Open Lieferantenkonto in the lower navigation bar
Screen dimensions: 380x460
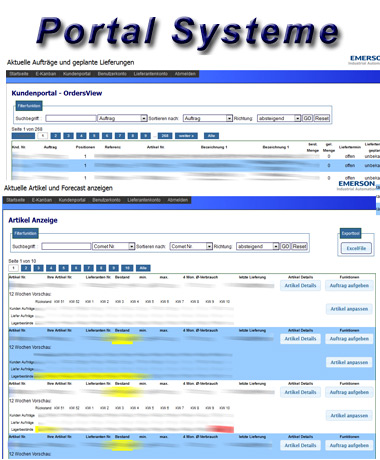tap(144, 200)
